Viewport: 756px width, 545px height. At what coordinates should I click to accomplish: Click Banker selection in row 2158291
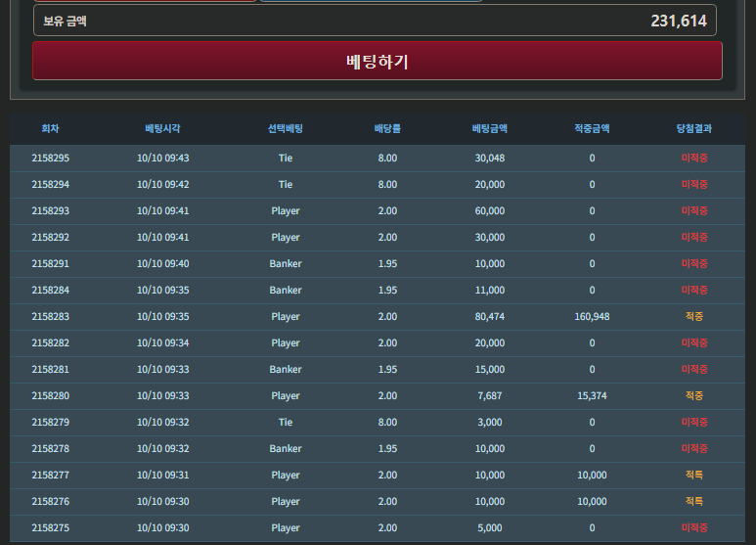(x=286, y=264)
